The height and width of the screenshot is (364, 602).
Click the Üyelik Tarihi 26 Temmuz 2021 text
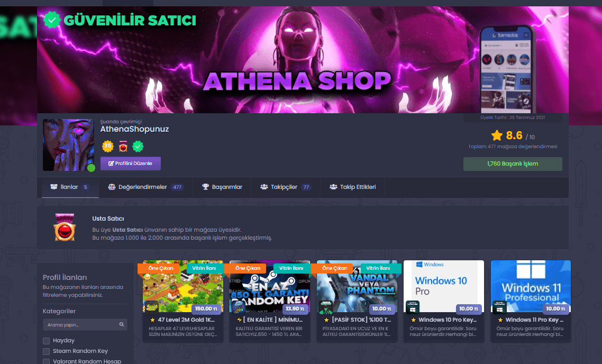pos(513,117)
